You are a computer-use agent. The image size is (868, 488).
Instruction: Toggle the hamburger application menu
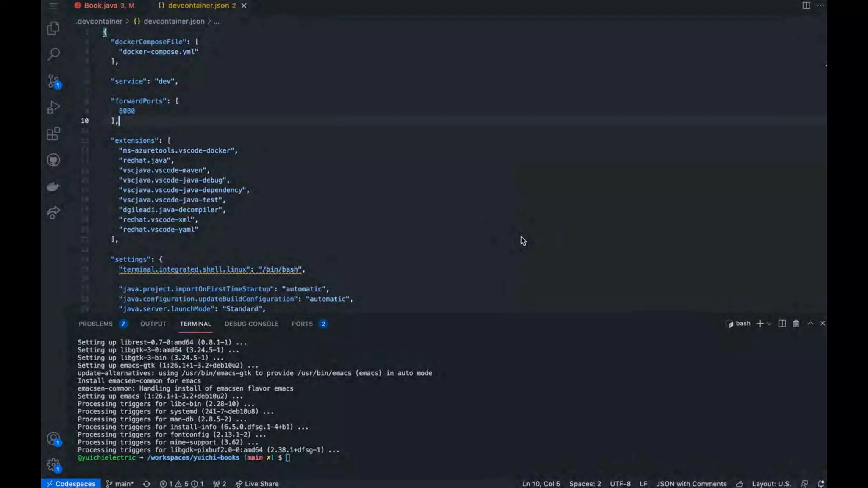53,6
